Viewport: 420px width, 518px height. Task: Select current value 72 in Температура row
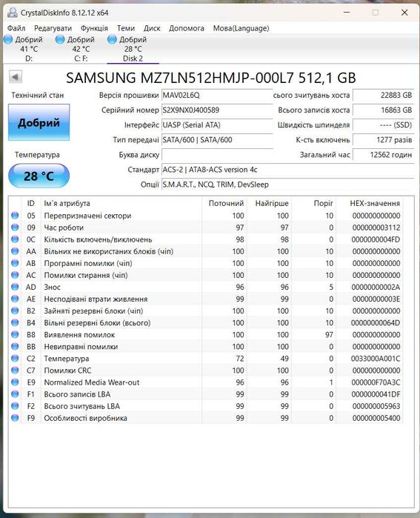(x=240, y=359)
